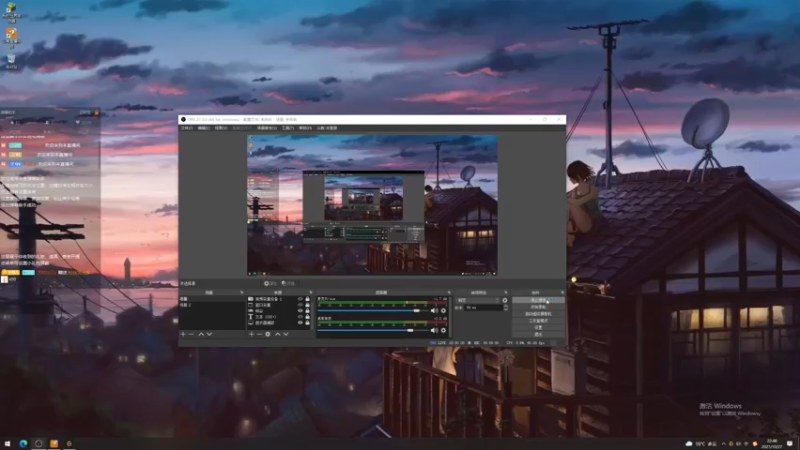
Task: Mute the lower audio mixer track
Action: (434, 331)
